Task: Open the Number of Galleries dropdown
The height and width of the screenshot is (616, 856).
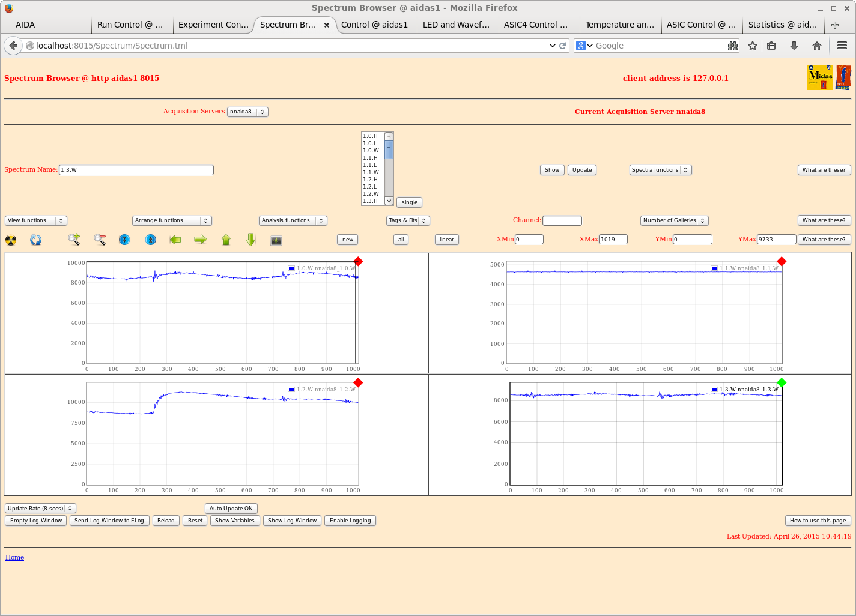Action: point(675,220)
